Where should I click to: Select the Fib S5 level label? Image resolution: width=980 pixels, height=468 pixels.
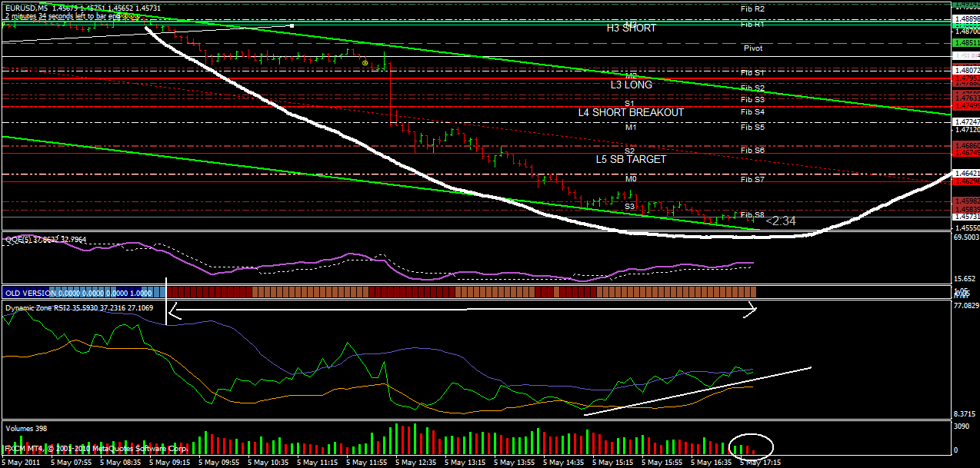(752, 127)
